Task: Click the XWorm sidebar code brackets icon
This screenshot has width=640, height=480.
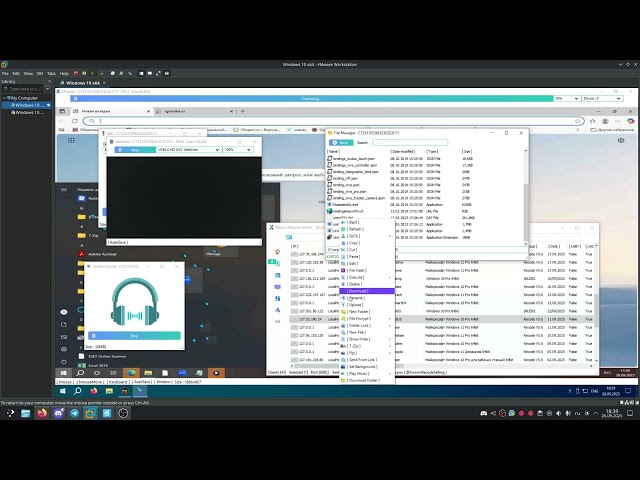Action: [x=278, y=322]
